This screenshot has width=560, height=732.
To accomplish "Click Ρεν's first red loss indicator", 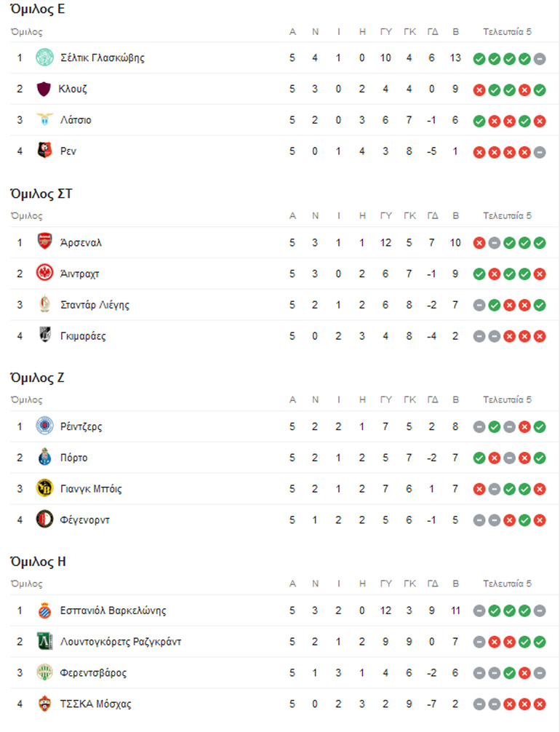I will click(x=479, y=152).
